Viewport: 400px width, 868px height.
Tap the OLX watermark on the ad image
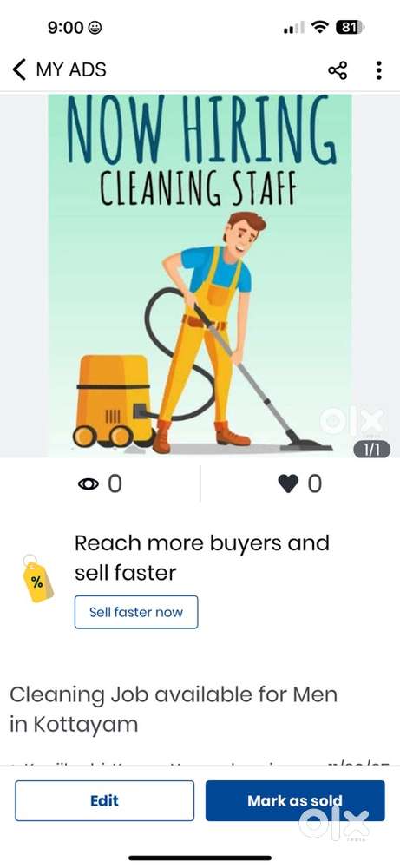[x=352, y=422]
